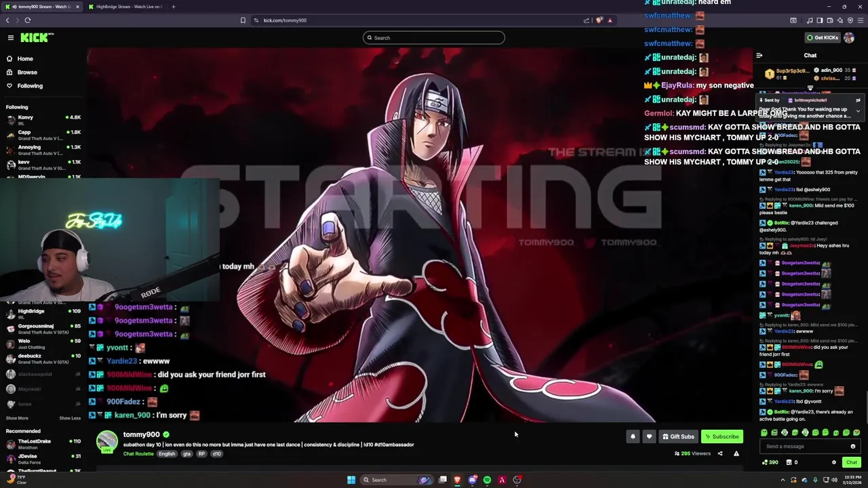Open the Kick hamburger menu
This screenshot has height=488, width=868.
pos(10,38)
